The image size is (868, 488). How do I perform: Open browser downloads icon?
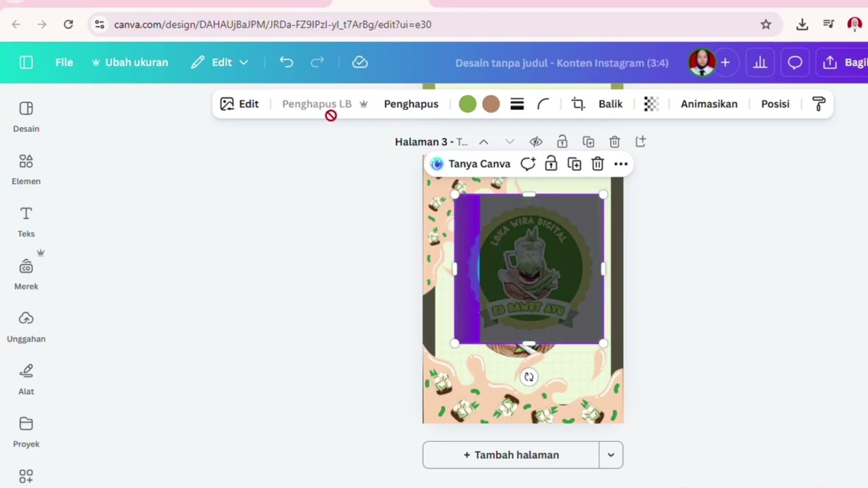(x=802, y=24)
